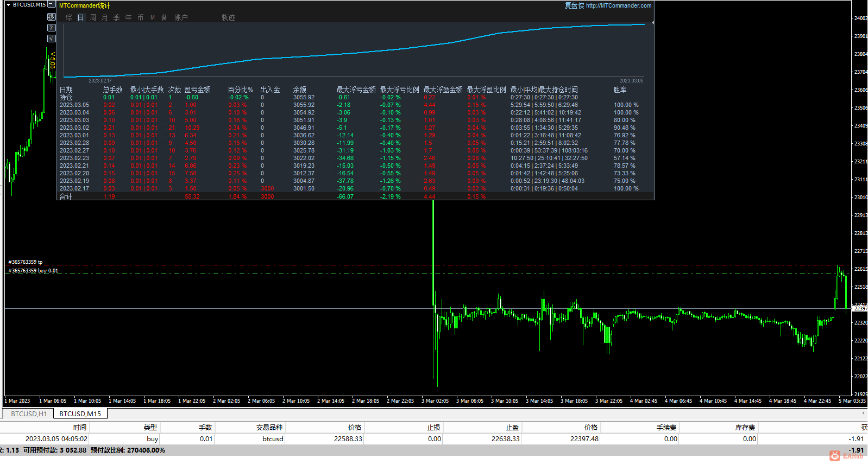
Task: Click the #365763359 tp line label
Action: coord(26,262)
